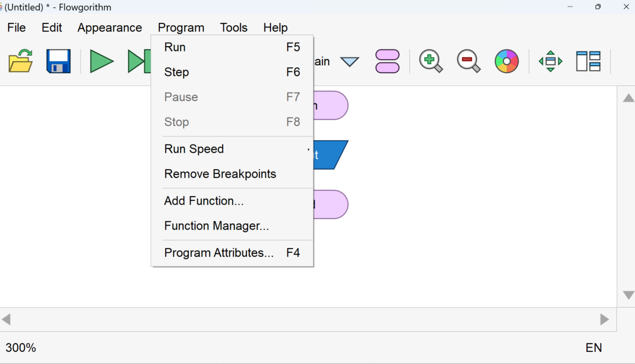Open the File menu
The width and height of the screenshot is (635, 364).
click(x=16, y=27)
